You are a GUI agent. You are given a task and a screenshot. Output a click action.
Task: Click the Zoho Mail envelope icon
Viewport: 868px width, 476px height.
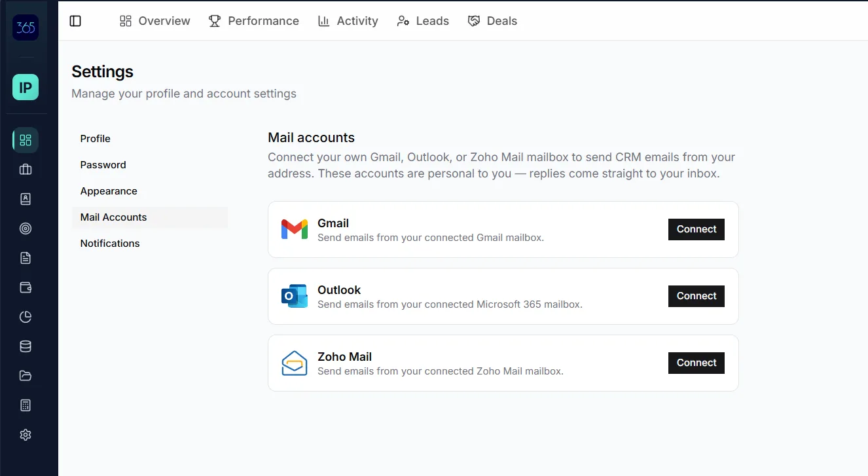tap(295, 363)
